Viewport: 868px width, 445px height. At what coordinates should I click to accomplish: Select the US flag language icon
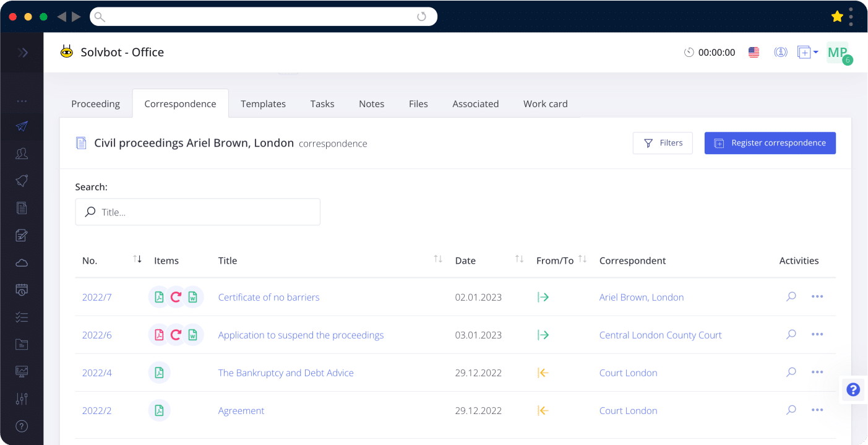[x=754, y=53]
